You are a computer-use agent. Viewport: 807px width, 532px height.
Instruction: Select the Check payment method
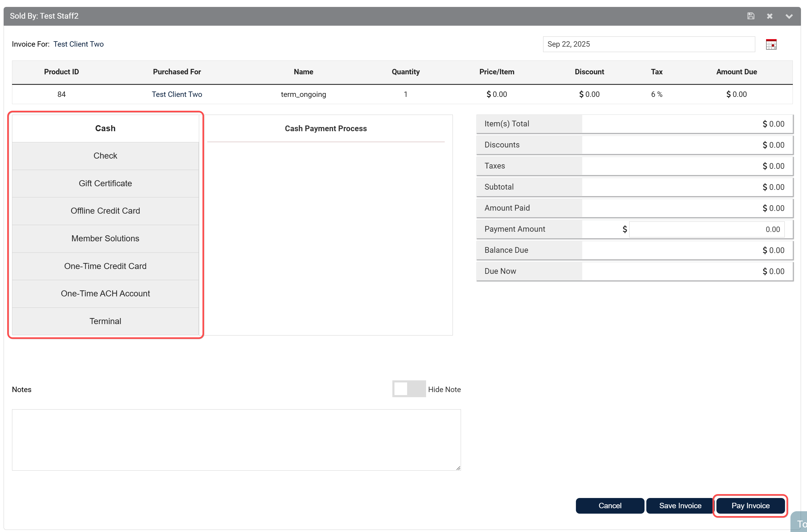tap(105, 156)
